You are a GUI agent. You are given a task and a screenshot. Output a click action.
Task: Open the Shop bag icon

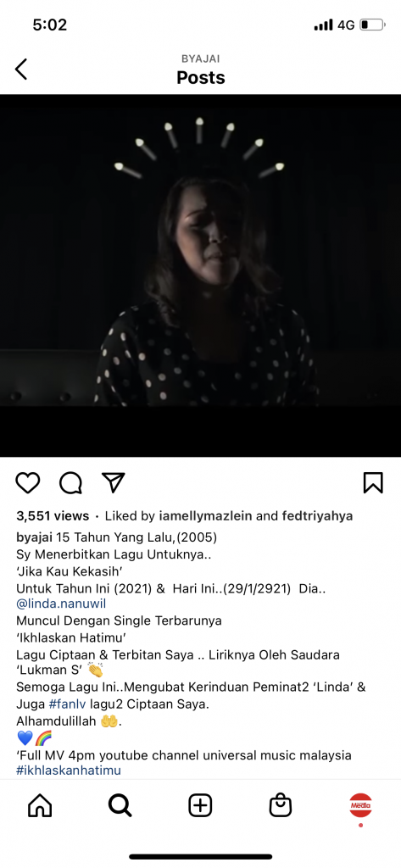pyautogui.click(x=281, y=805)
